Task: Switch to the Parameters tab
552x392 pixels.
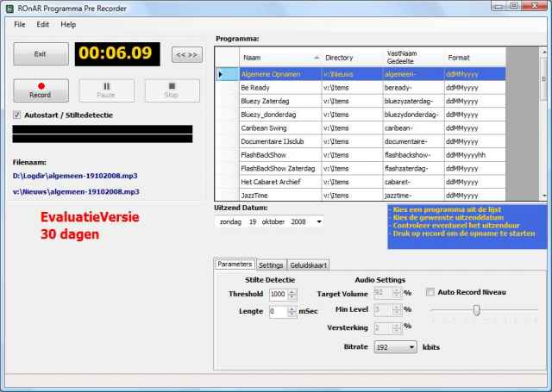Action: (x=235, y=264)
